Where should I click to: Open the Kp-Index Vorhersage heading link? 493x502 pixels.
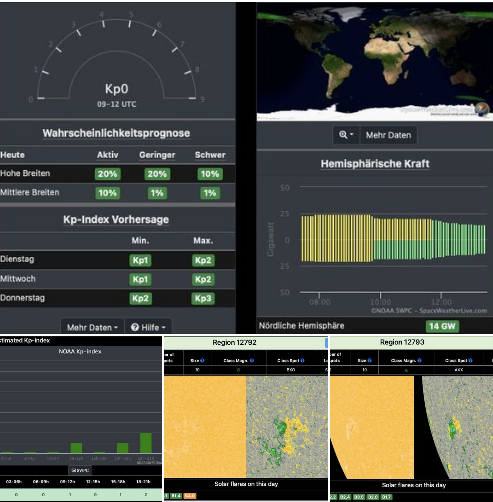[116, 220]
